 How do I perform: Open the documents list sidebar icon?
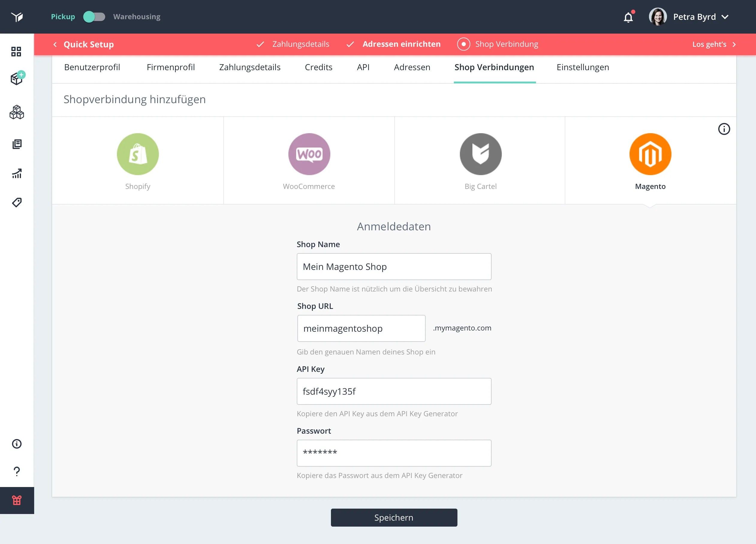(x=17, y=144)
